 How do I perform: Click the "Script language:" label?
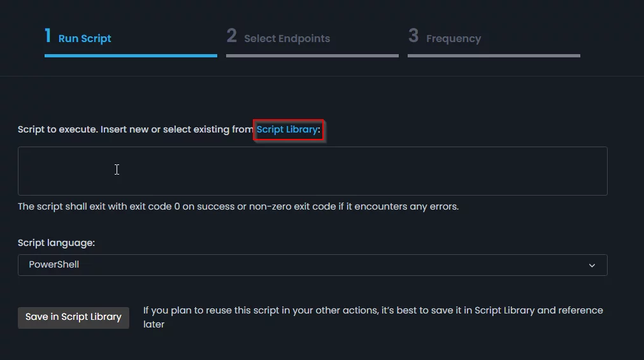click(x=56, y=243)
